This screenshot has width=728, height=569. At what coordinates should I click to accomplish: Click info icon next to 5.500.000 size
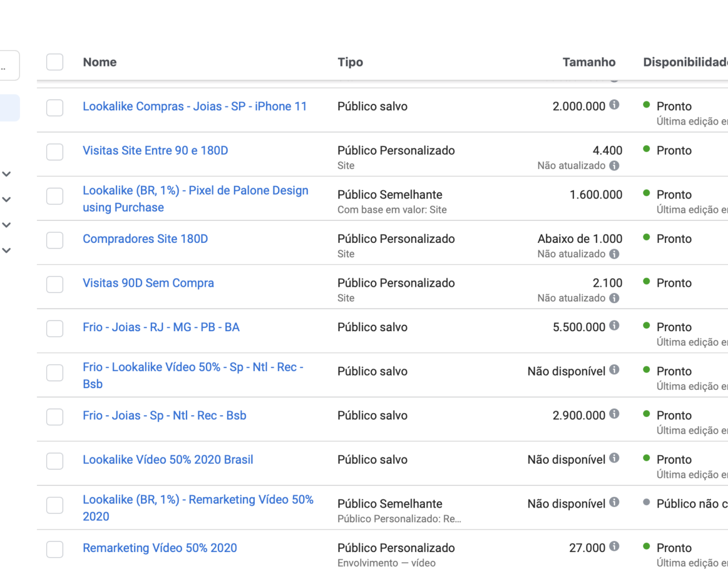point(614,325)
